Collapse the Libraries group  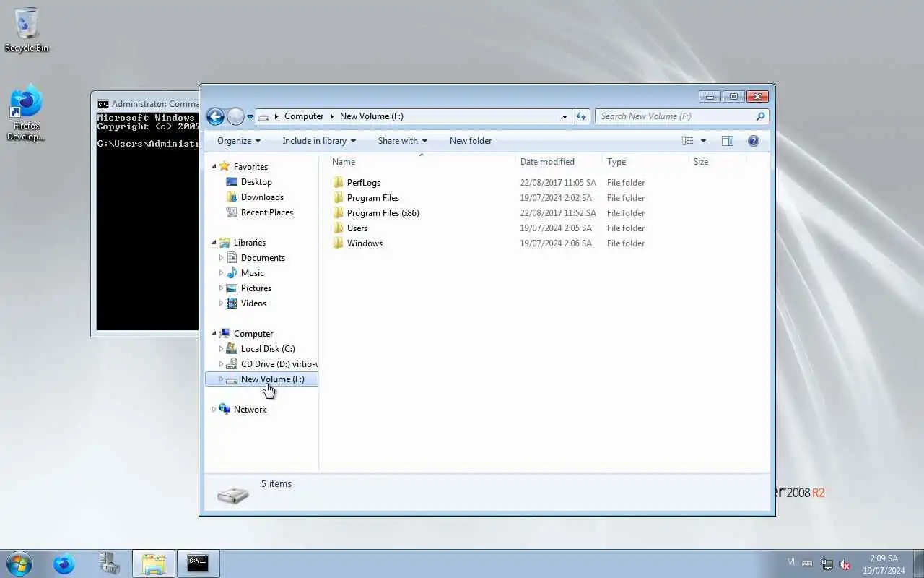coord(214,243)
